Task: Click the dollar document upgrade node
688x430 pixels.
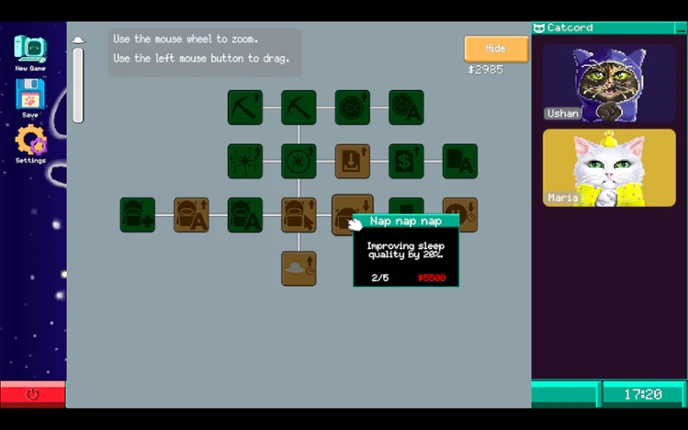Action: tap(406, 161)
